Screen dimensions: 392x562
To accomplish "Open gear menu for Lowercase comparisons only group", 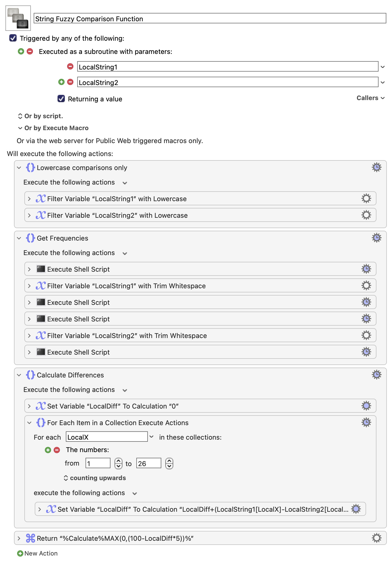I will [x=376, y=167].
